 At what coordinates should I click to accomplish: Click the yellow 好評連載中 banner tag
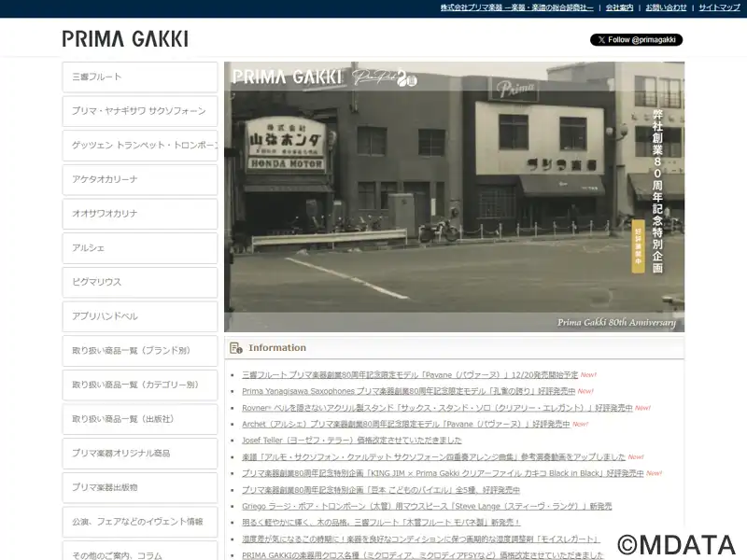click(x=638, y=246)
